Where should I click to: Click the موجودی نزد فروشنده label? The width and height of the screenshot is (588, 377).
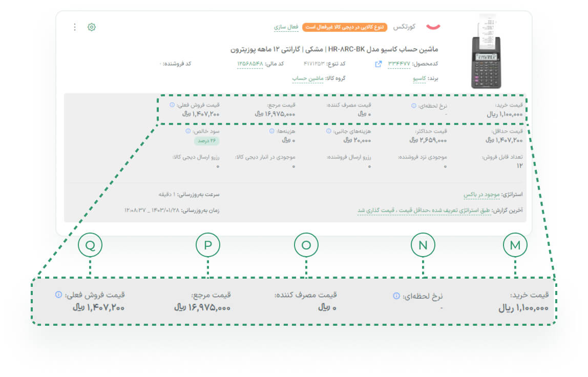tap(422, 157)
